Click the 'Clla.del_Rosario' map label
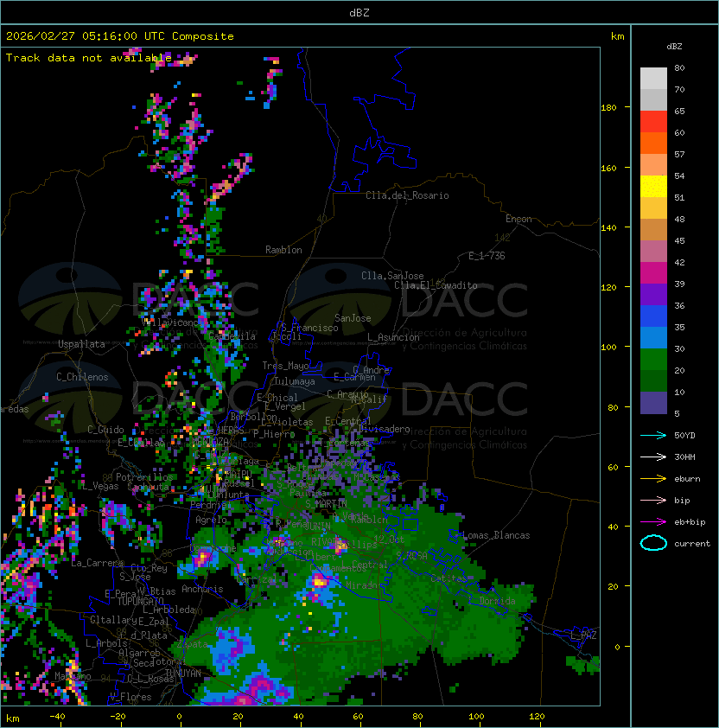The width and height of the screenshot is (719, 728). 407,195
